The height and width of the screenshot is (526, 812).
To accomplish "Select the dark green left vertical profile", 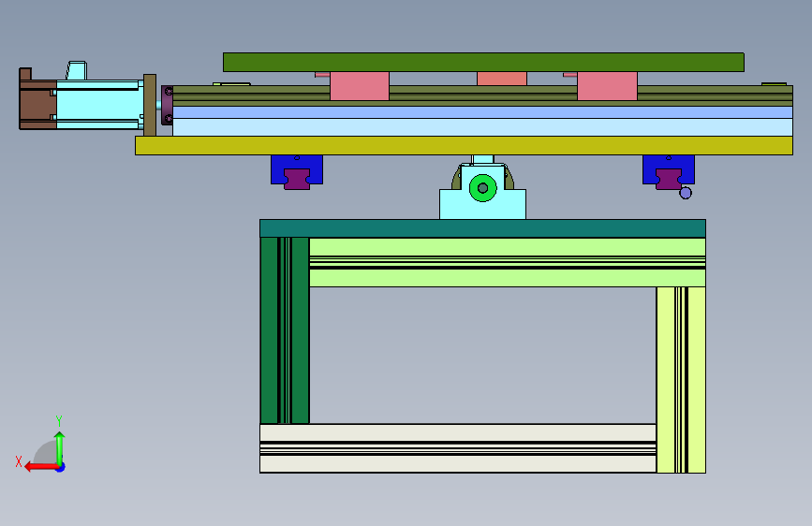I will [x=285, y=330].
